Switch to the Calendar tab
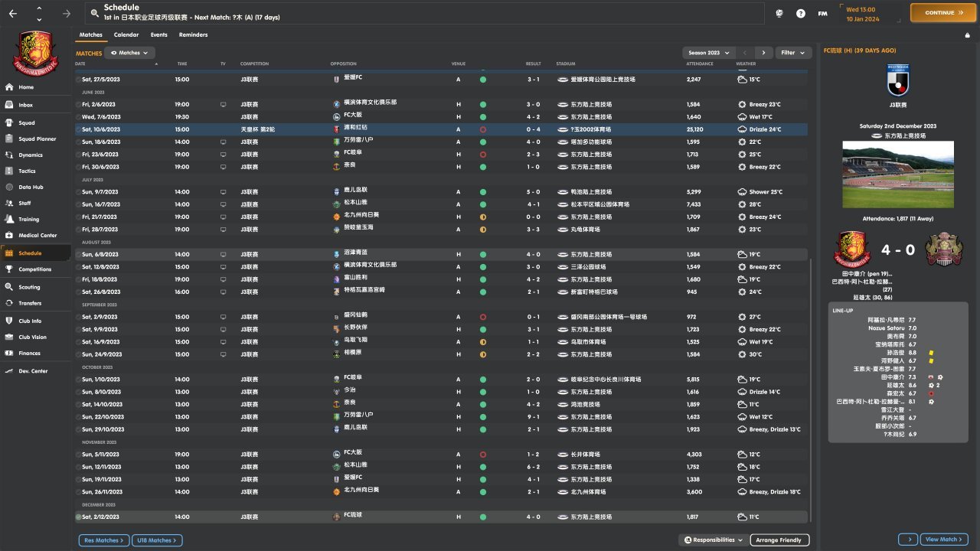The width and height of the screenshot is (980, 551). point(126,34)
